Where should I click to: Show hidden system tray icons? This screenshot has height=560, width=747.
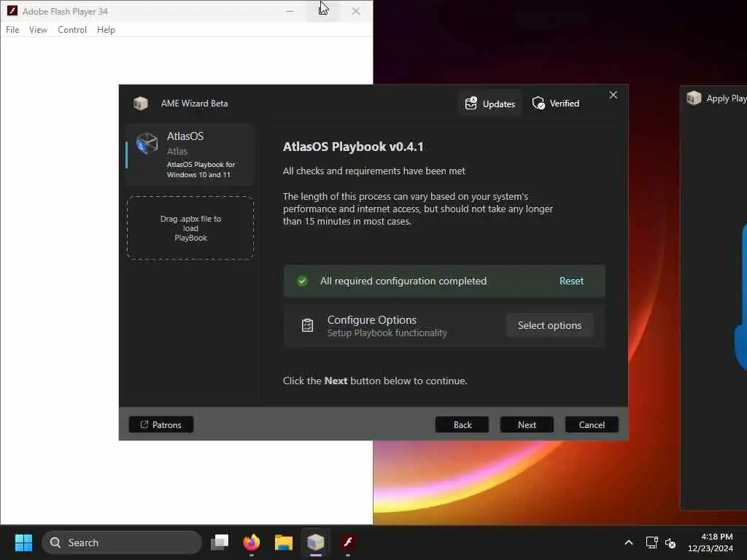click(629, 542)
